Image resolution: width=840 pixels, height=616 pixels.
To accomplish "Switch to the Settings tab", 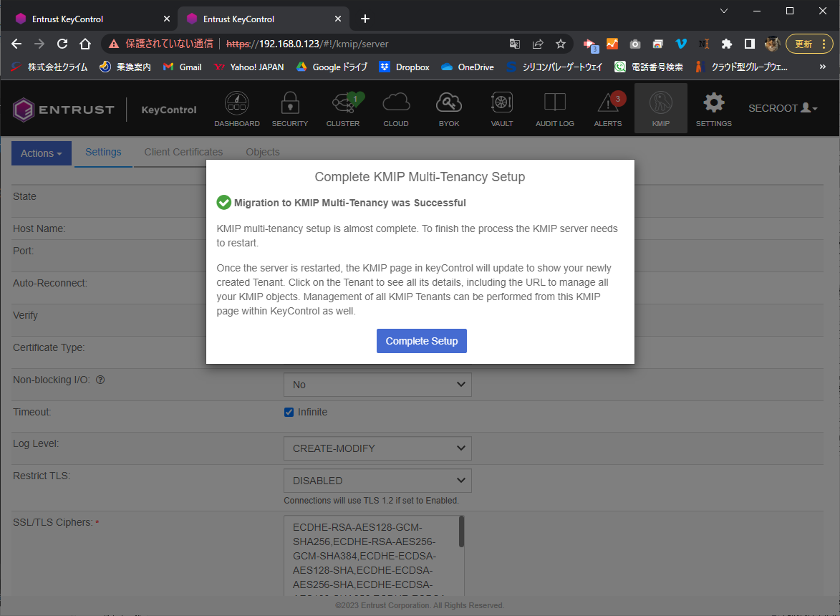I will [103, 152].
